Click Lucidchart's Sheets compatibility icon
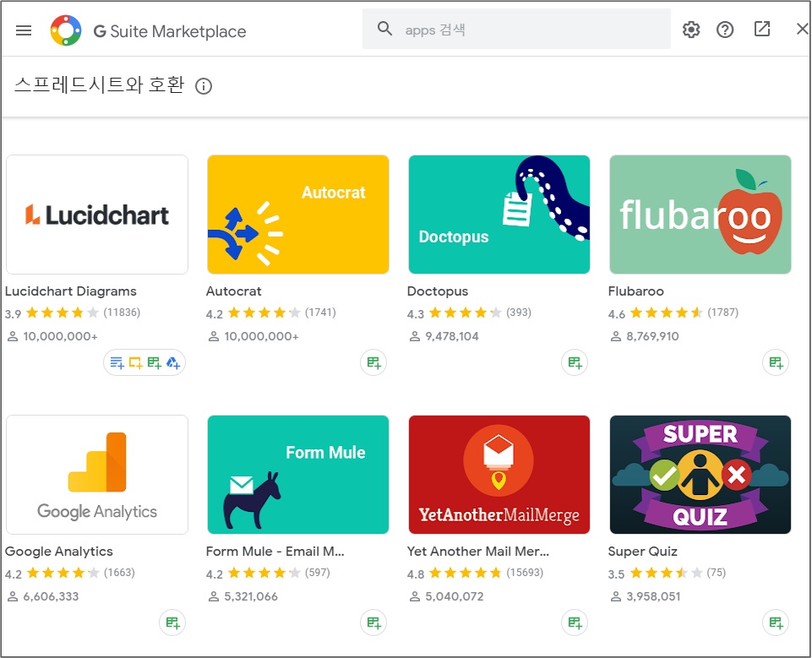 [155, 363]
